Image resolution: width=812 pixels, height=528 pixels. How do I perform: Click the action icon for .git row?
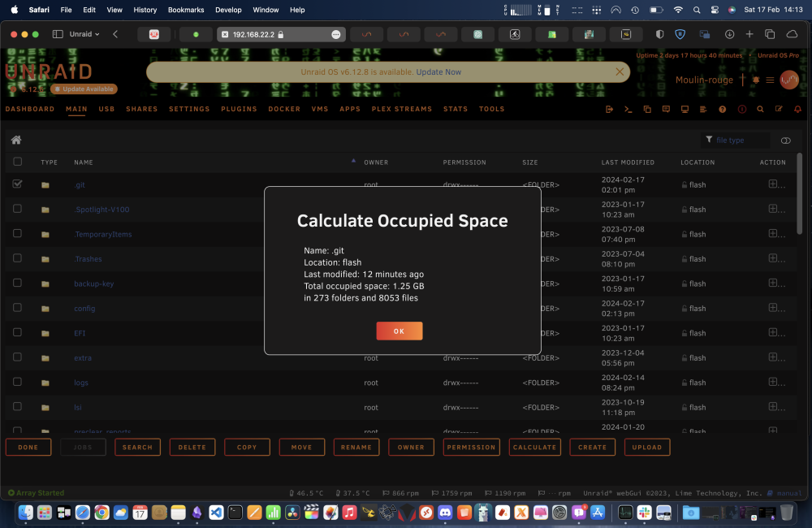pyautogui.click(x=773, y=184)
